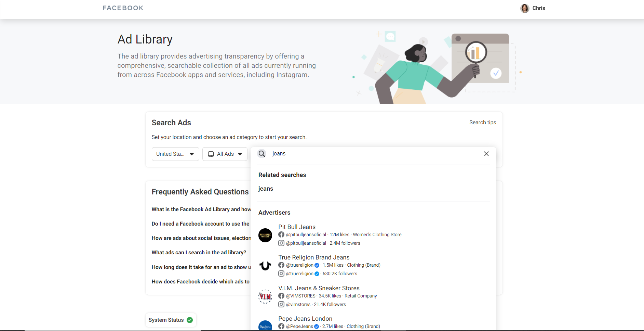This screenshot has width=644, height=331.
Task: Open V.I.M. Jeans & Sneaker Stores
Action: point(319,288)
